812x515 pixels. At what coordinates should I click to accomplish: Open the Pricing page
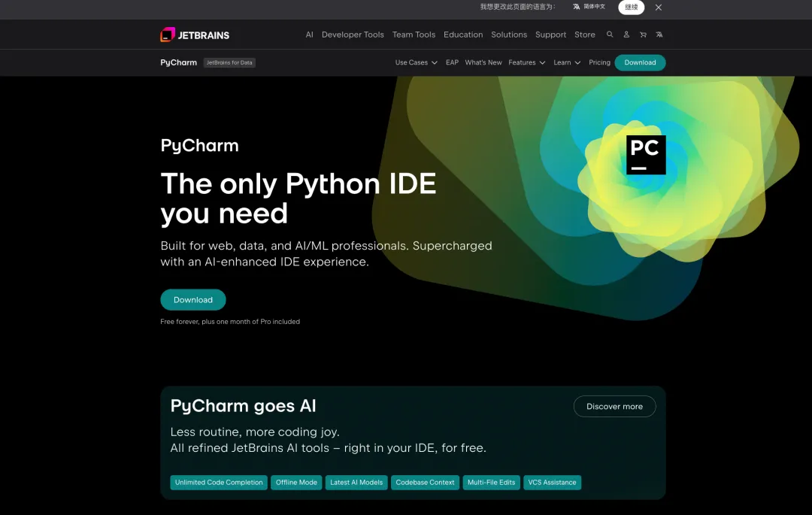[x=599, y=62]
